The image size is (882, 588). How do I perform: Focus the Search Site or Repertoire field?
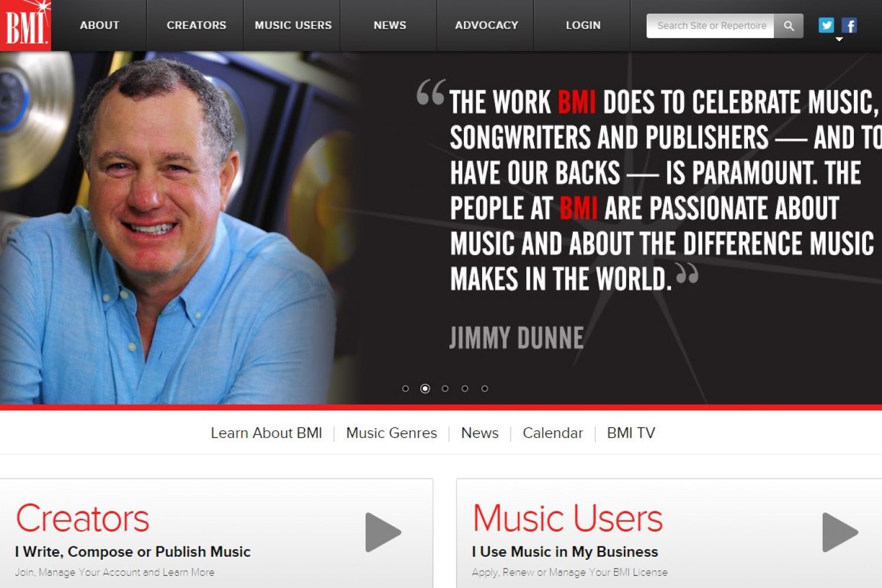(x=710, y=26)
